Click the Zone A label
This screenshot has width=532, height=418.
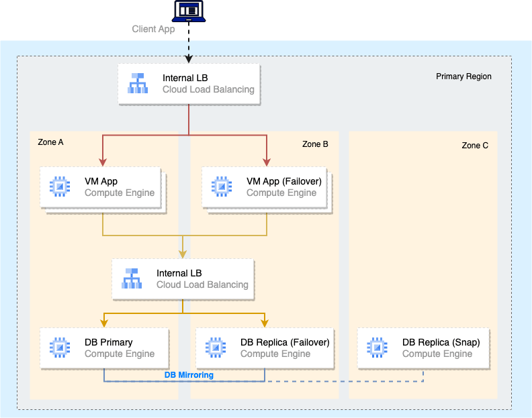(50, 142)
